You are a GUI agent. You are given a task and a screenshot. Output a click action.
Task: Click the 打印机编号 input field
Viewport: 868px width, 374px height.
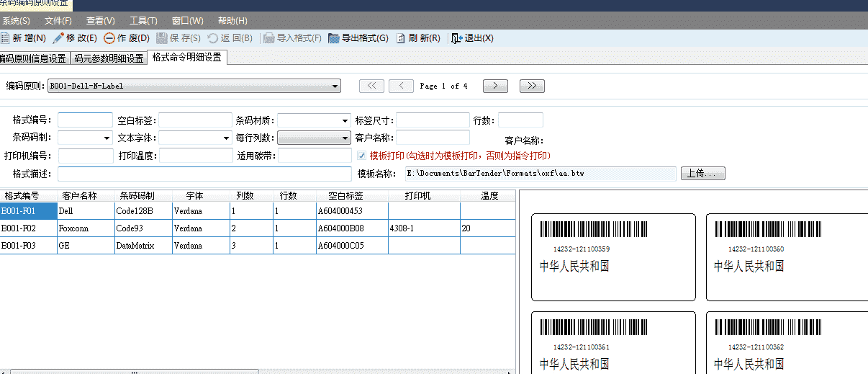pyautogui.click(x=86, y=156)
